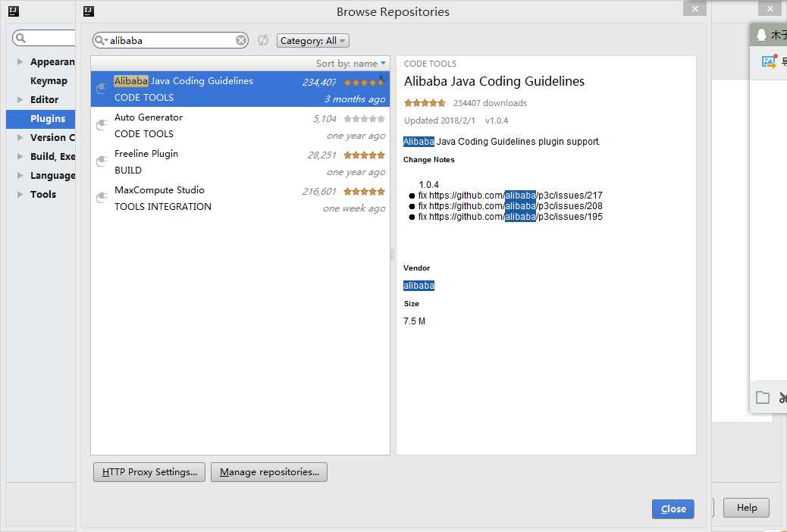Open p3c issues/217 link

click(516, 196)
